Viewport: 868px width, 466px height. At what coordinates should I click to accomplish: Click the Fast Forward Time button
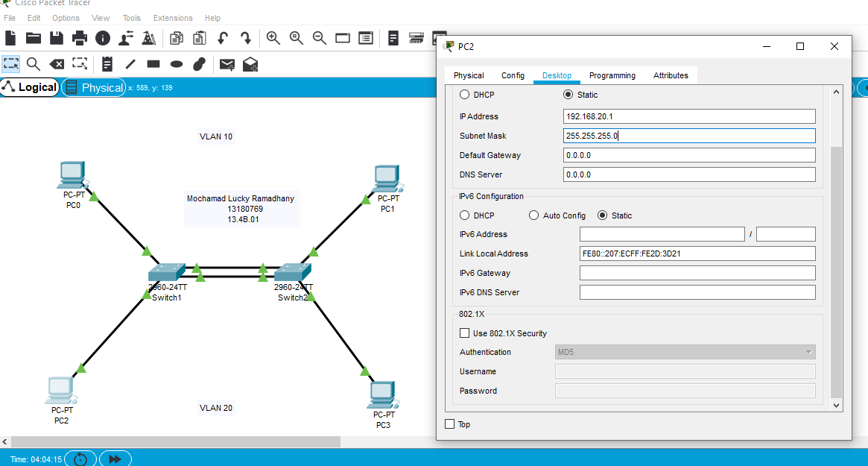click(x=115, y=459)
